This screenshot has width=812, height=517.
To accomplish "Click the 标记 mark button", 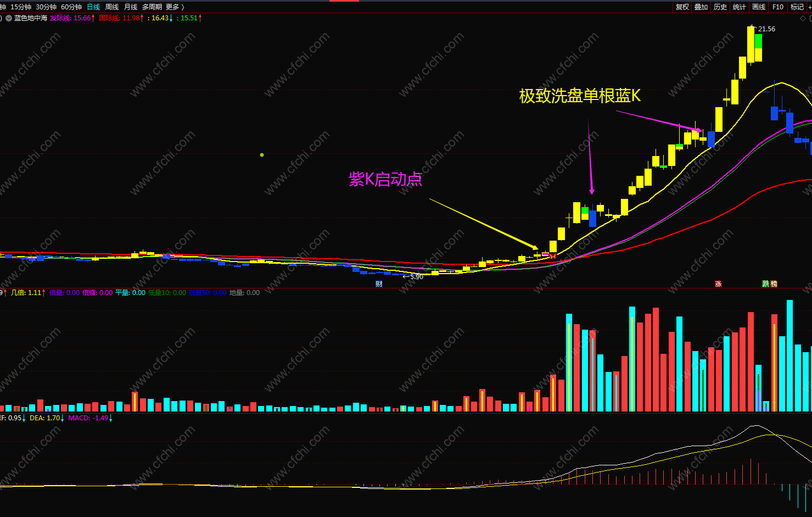I will coord(797,7).
